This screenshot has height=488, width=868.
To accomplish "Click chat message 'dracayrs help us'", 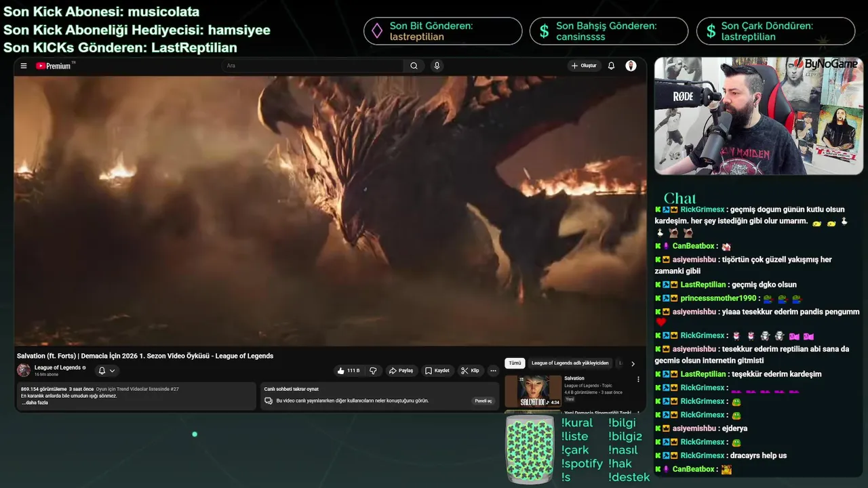I will tap(758, 455).
